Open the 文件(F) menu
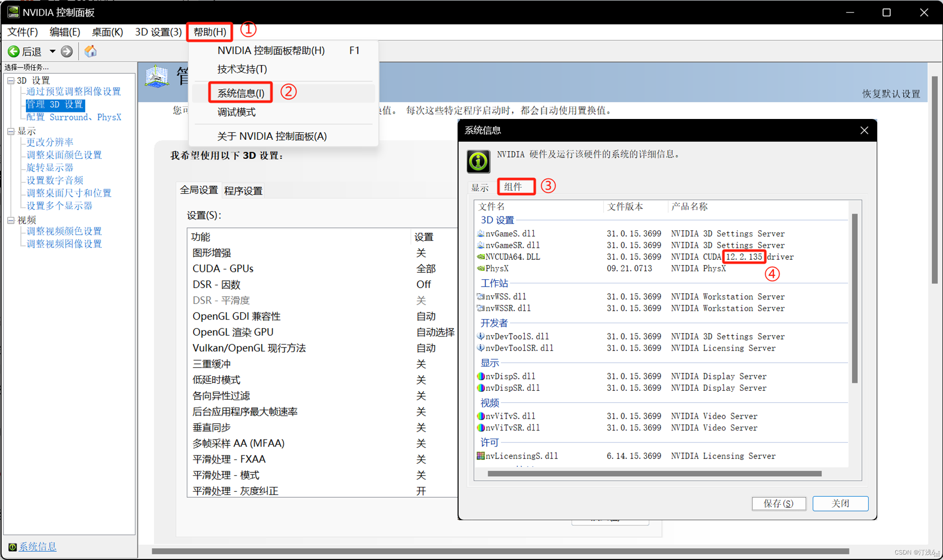Viewport: 943px width, 560px height. coord(22,32)
